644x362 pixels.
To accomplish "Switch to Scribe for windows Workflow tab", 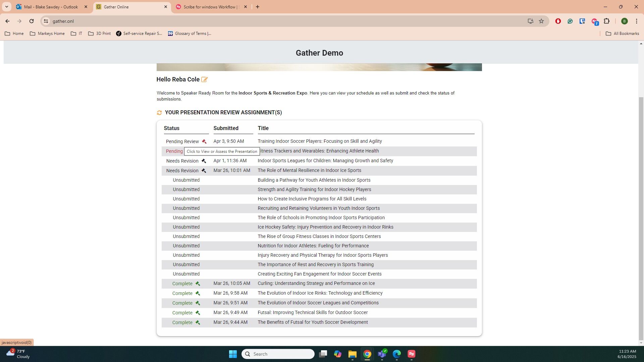I will point(211,7).
